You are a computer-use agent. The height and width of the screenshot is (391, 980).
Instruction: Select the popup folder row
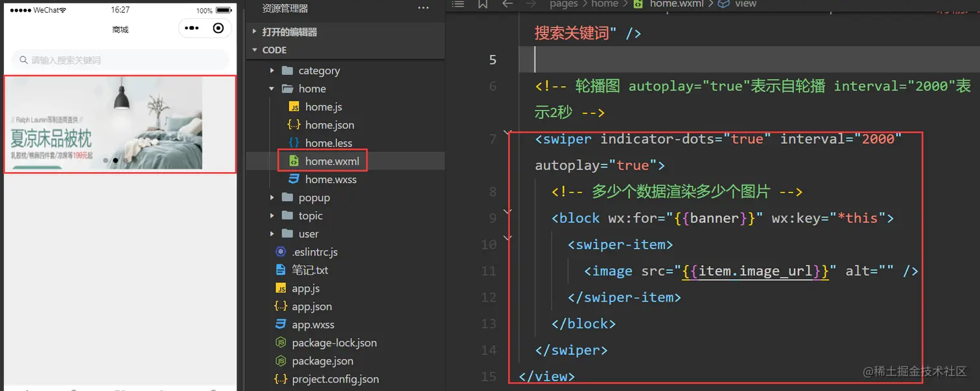pos(345,197)
